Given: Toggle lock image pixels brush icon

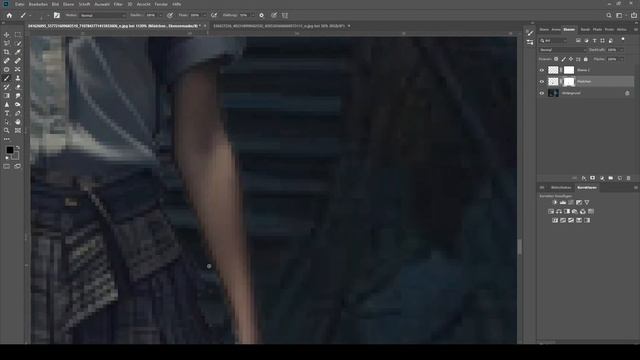Looking at the screenshot, I should (563, 59).
